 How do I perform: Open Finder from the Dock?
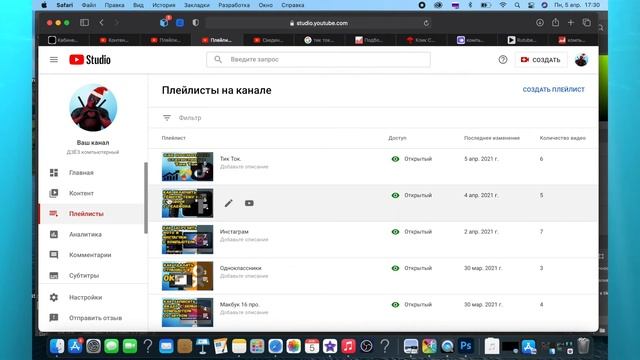[57, 347]
